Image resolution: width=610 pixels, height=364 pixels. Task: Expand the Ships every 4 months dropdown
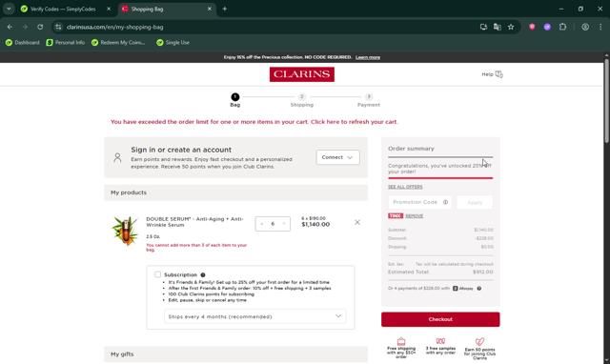coord(254,316)
